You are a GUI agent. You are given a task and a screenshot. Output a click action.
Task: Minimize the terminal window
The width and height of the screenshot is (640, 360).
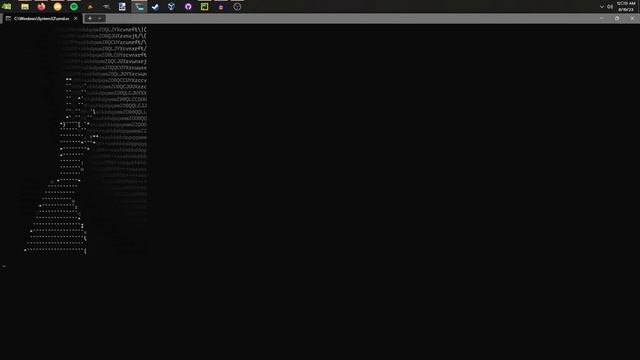601,18
